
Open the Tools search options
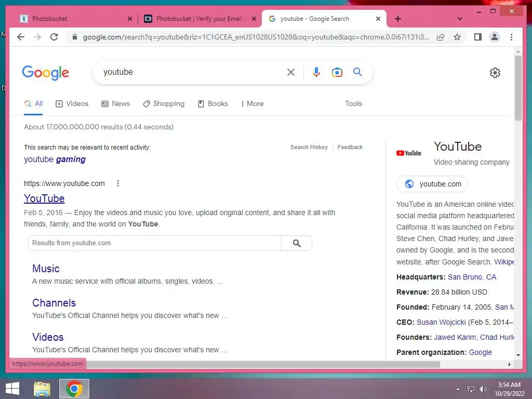coord(353,104)
